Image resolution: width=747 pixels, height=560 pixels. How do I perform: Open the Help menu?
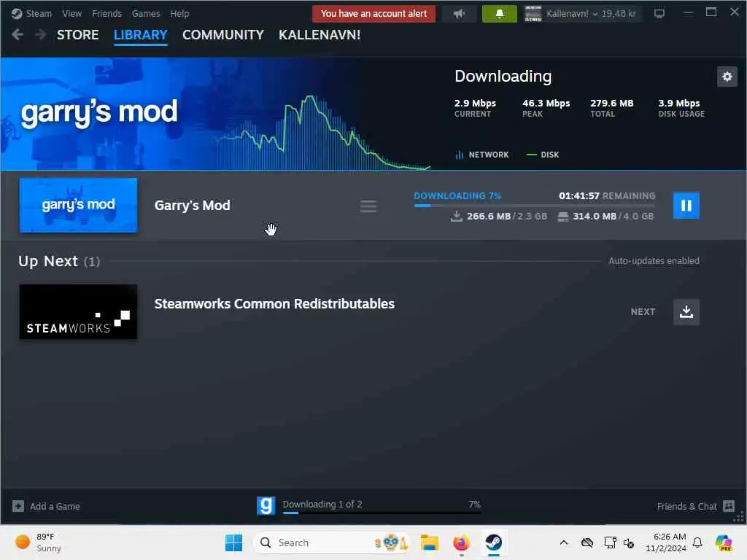point(179,14)
